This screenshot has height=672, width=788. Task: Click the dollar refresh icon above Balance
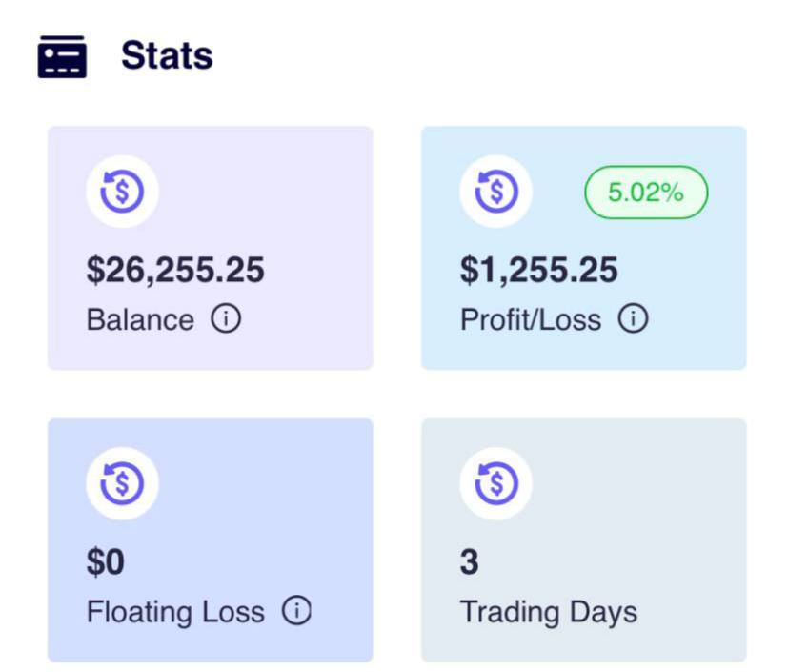(x=122, y=191)
